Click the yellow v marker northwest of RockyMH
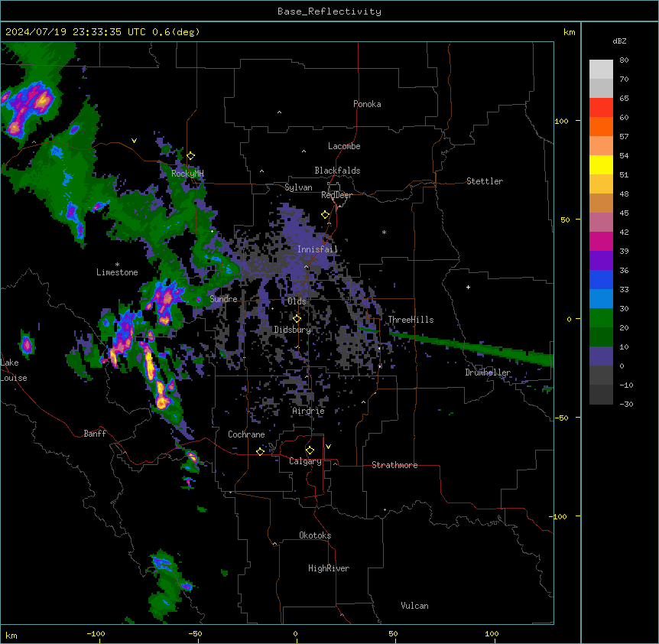The height and width of the screenshot is (644, 659). pyautogui.click(x=134, y=141)
